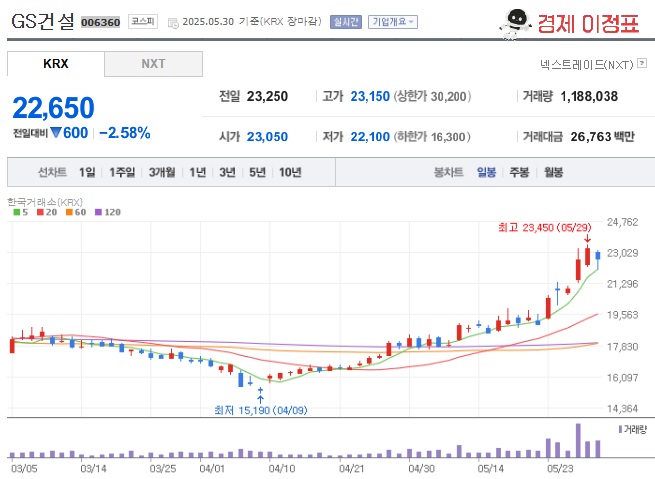
Task: Choose the 주봉 weekly candle chart
Action: (519, 172)
